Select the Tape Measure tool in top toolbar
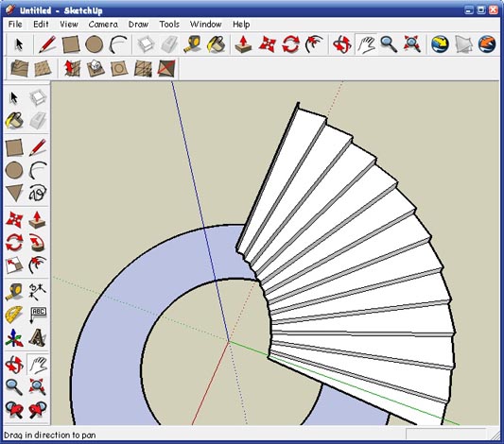 [192, 44]
